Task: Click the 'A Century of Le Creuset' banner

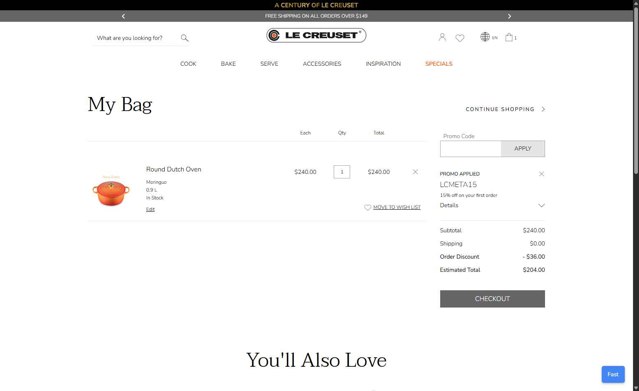Action: [x=316, y=5]
